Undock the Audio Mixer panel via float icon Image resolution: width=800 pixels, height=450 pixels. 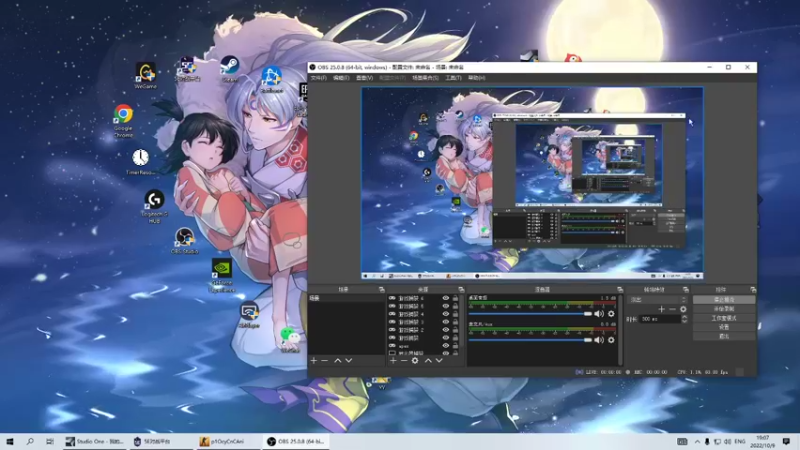(620, 289)
